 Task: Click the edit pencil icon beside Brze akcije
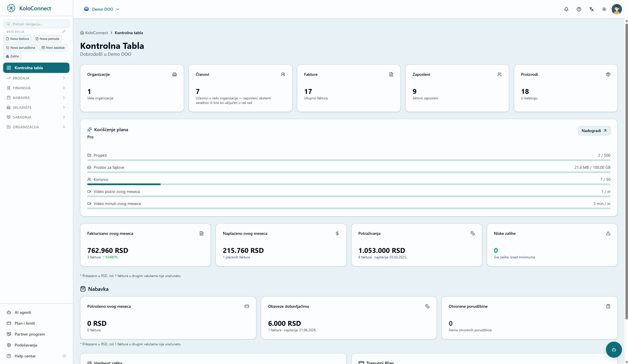click(x=64, y=32)
